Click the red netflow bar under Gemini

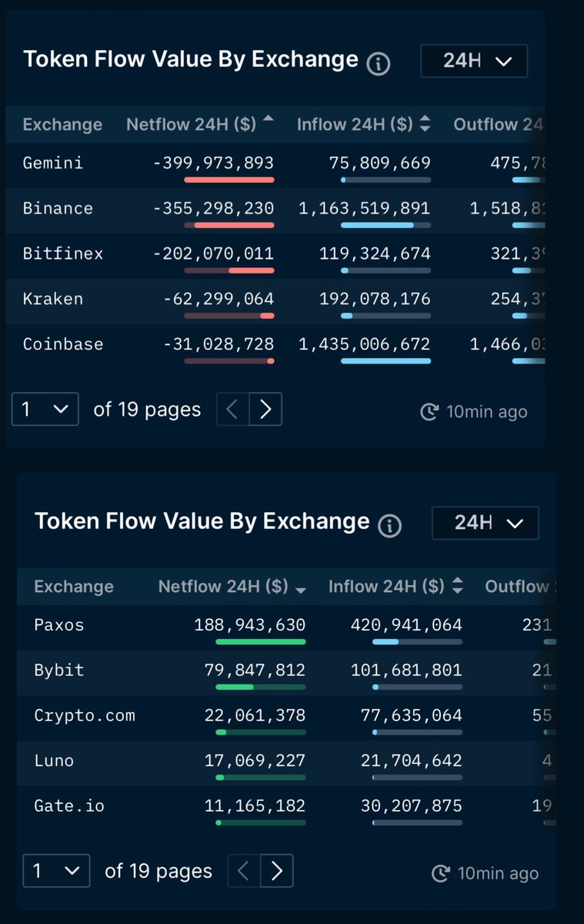(x=229, y=179)
